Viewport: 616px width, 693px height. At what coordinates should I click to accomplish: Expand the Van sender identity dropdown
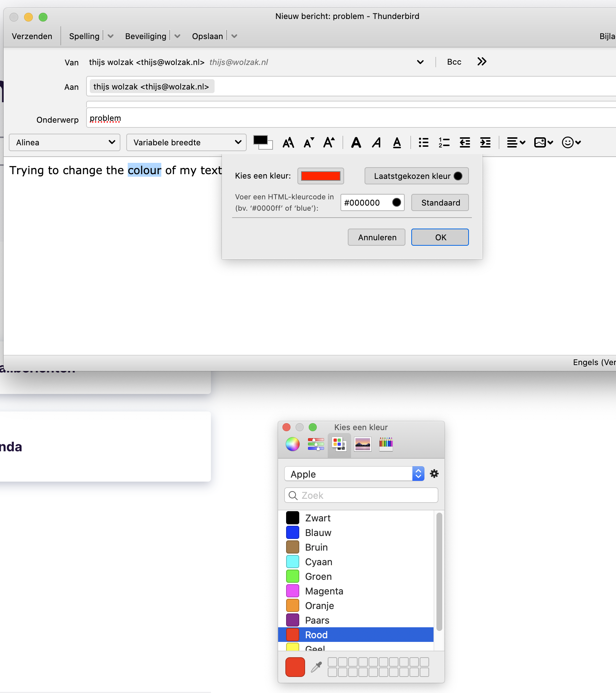[420, 62]
